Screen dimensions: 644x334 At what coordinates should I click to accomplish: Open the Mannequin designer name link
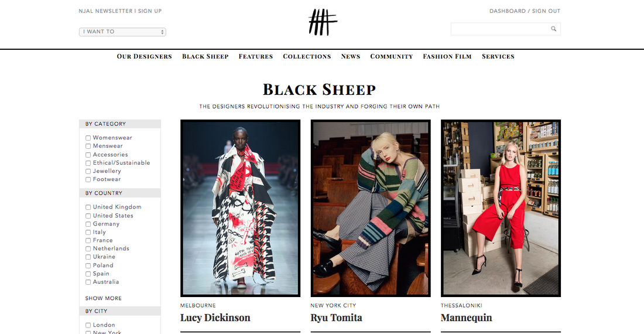[466, 318]
